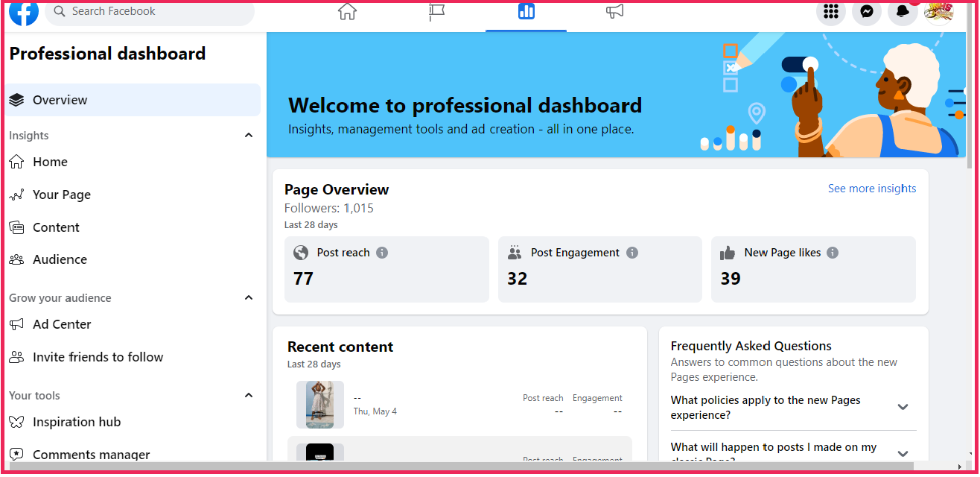Click the Comments manager speech icon
Image resolution: width=980 pixels, height=477 pixels.
pos(16,454)
